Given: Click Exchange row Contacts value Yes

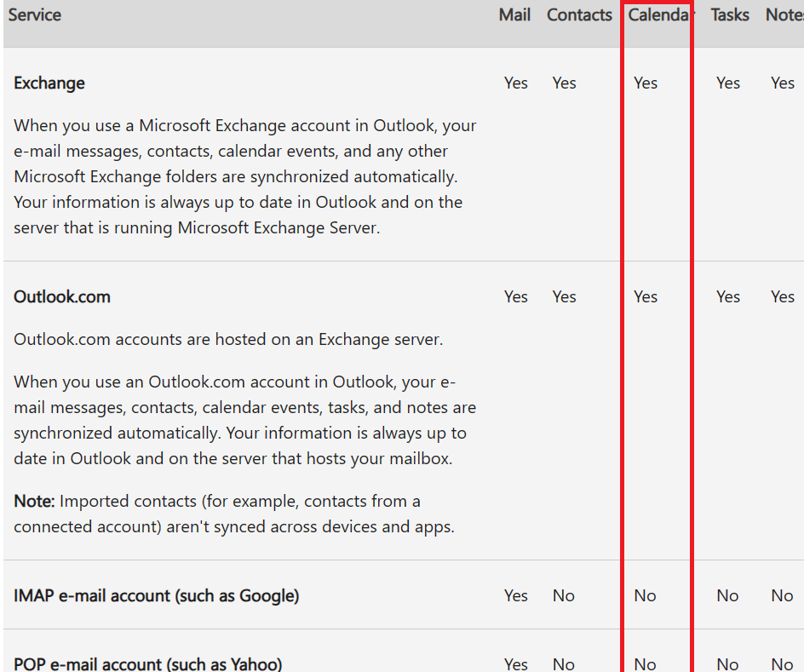Looking at the screenshot, I should pos(564,83).
